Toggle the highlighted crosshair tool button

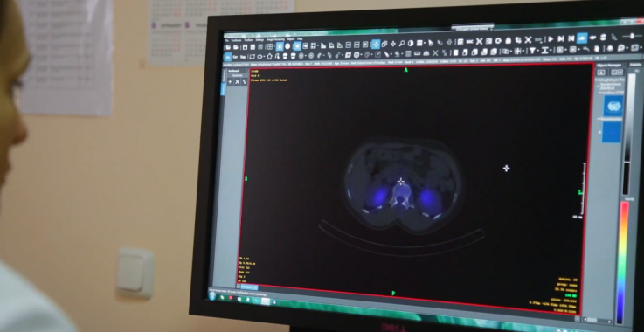click(376, 44)
